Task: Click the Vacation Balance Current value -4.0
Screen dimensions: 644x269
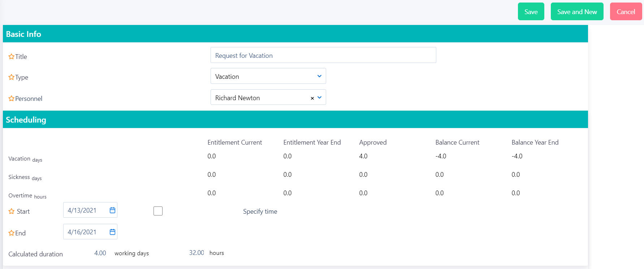Action: [441, 156]
